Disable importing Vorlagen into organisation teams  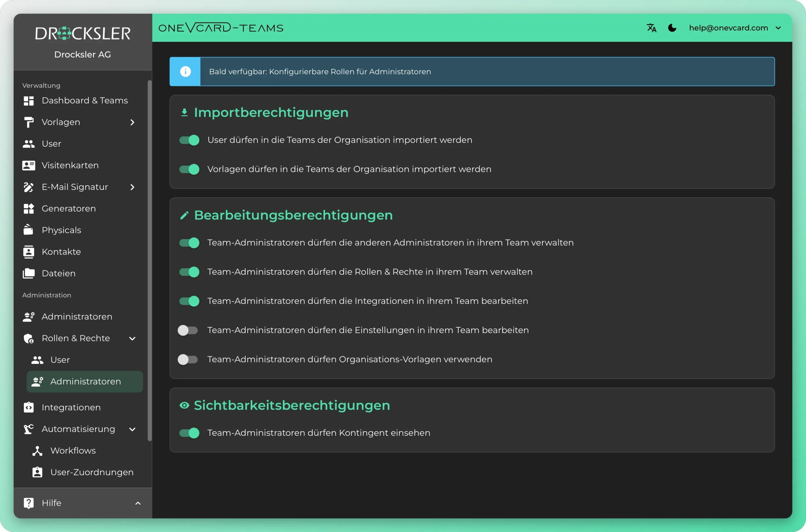click(x=189, y=169)
